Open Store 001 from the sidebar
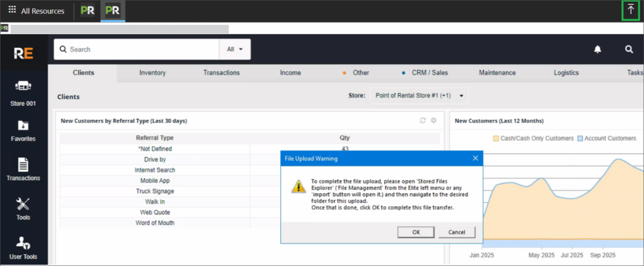The height and width of the screenshot is (266, 644). [23, 93]
